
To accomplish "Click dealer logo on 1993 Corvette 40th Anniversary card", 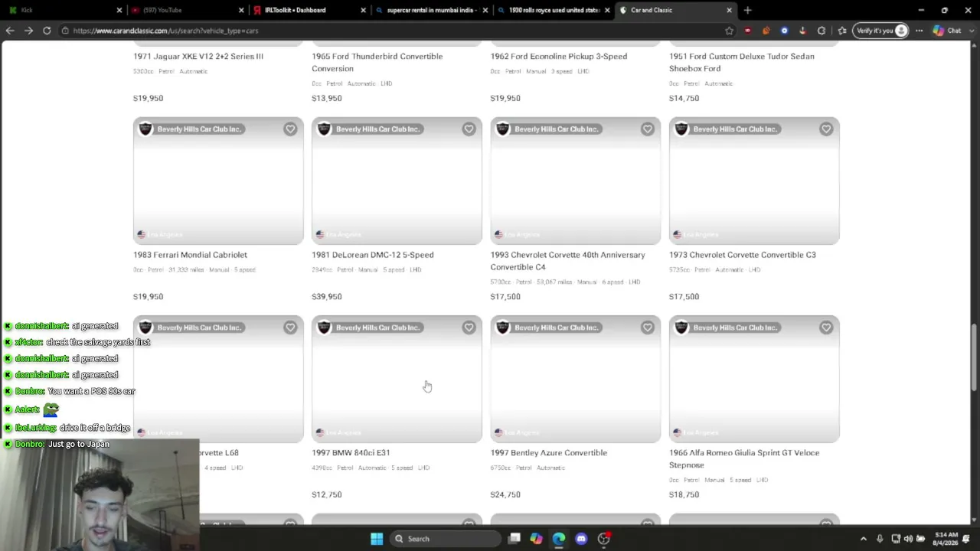I will [503, 129].
